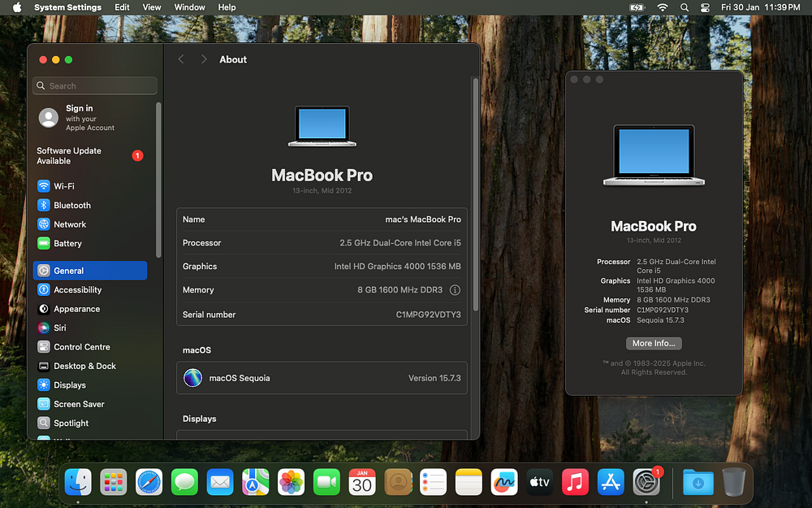Open Displays settings in sidebar

69,385
